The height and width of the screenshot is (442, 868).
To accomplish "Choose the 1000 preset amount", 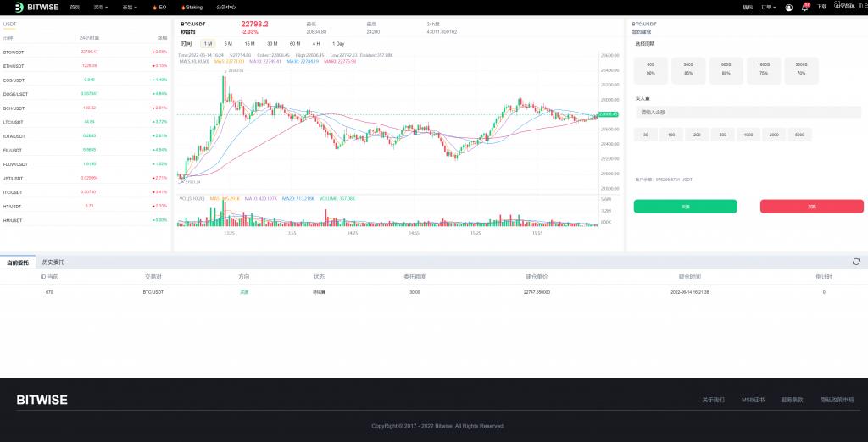I will (748, 135).
